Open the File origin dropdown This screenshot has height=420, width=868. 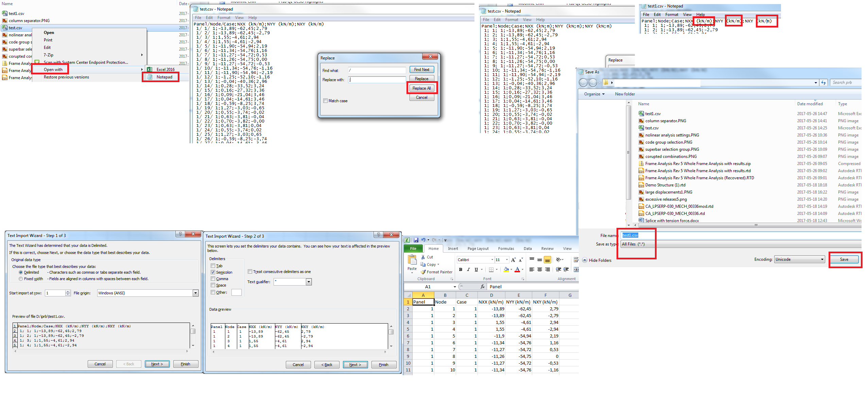[x=195, y=293]
